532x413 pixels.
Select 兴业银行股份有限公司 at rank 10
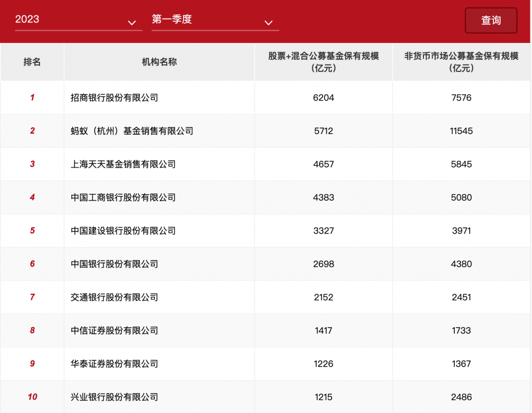tap(113, 397)
